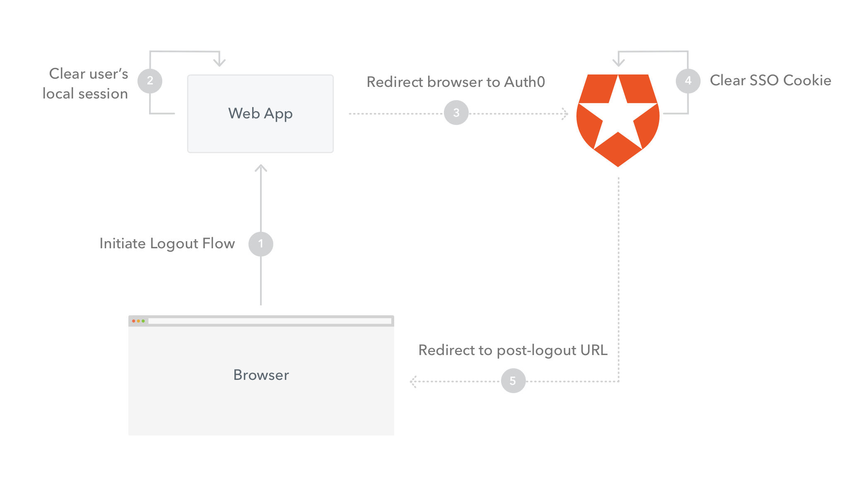Click the browser address bar strip

pos(270,321)
